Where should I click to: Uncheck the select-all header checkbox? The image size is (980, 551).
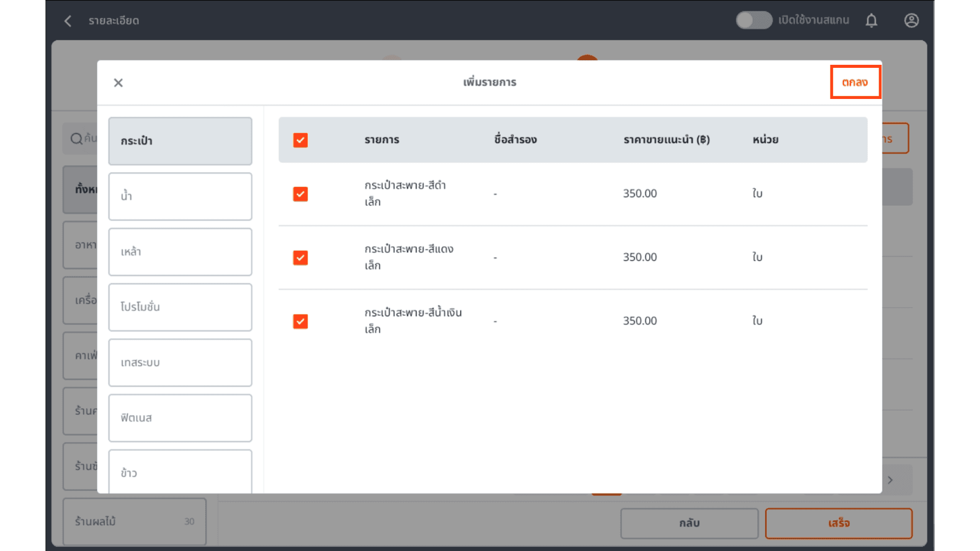300,140
